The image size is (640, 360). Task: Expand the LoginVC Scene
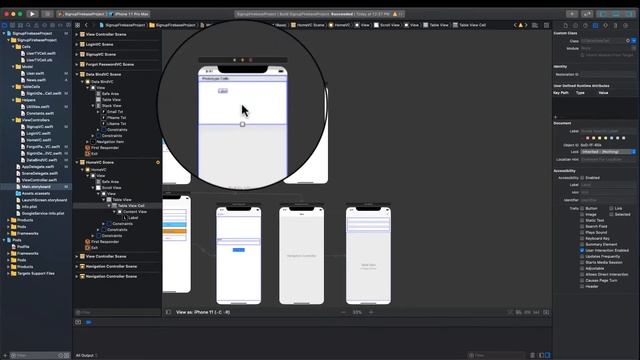pyautogui.click(x=77, y=44)
